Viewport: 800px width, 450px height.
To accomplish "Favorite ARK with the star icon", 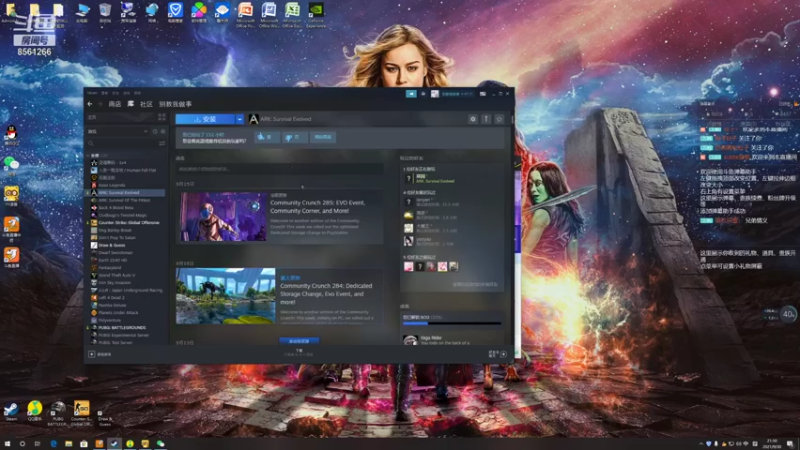I will coord(499,119).
